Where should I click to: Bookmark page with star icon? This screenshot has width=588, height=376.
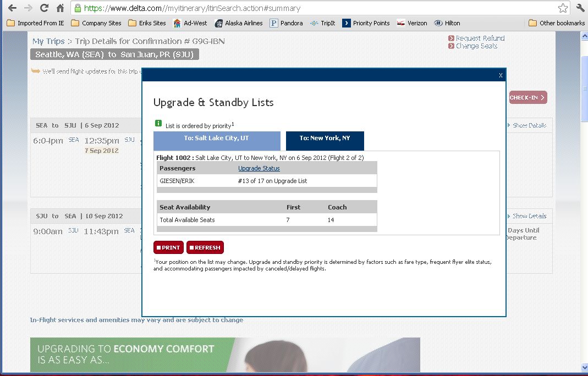tap(563, 8)
